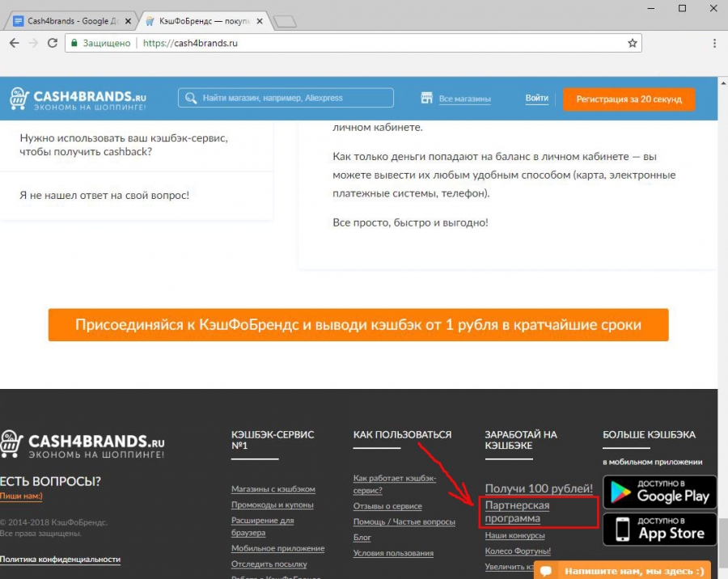This screenshot has height=579, width=728.
Task: Click 'Пиши нам:)' link
Action: (x=21, y=496)
